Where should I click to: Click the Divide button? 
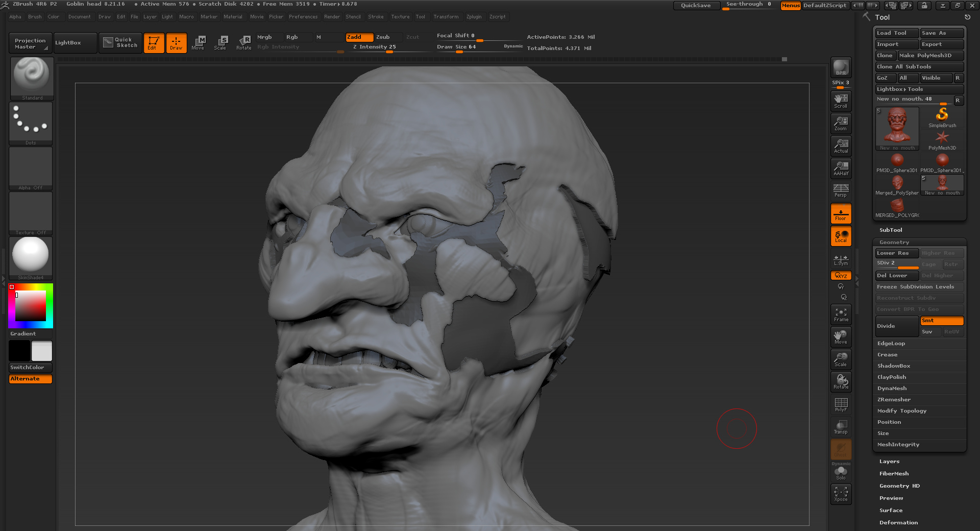(x=897, y=326)
